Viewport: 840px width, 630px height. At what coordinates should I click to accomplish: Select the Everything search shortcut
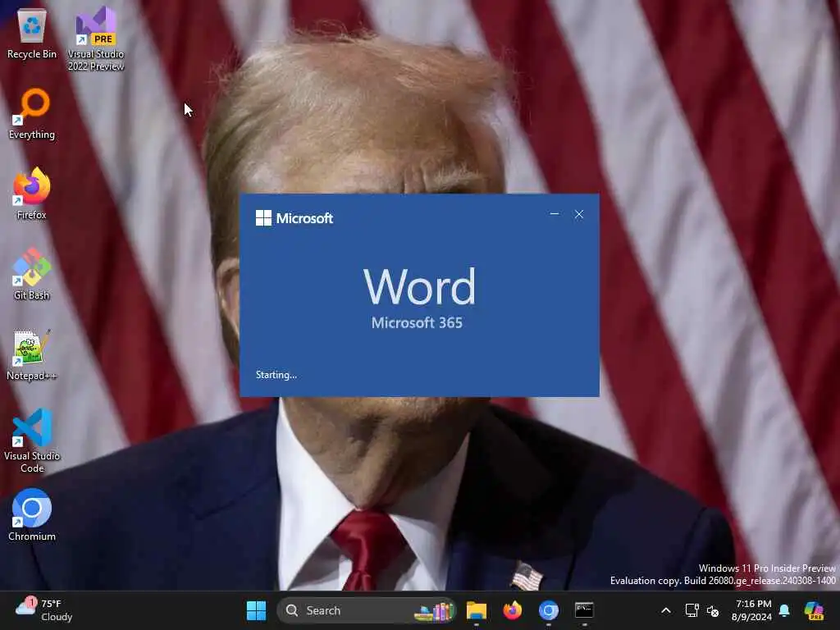pyautogui.click(x=32, y=114)
